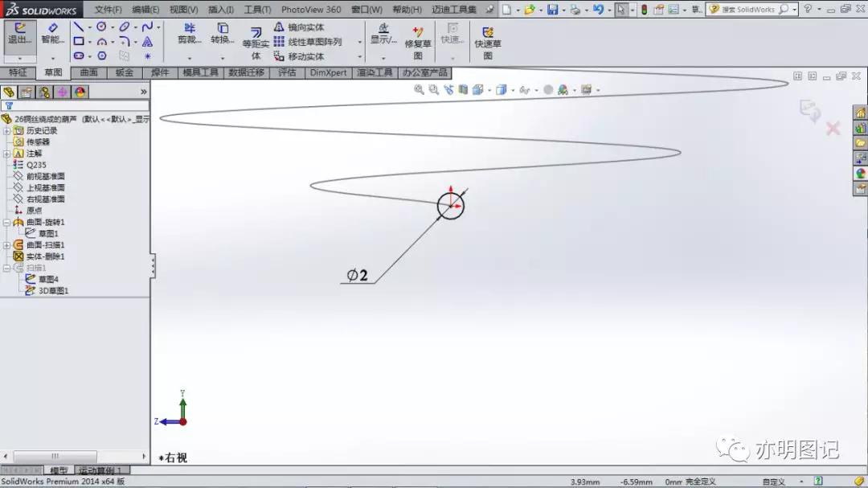Expand the feature manager panel chevron
The image size is (868, 488).
pos(144,92)
